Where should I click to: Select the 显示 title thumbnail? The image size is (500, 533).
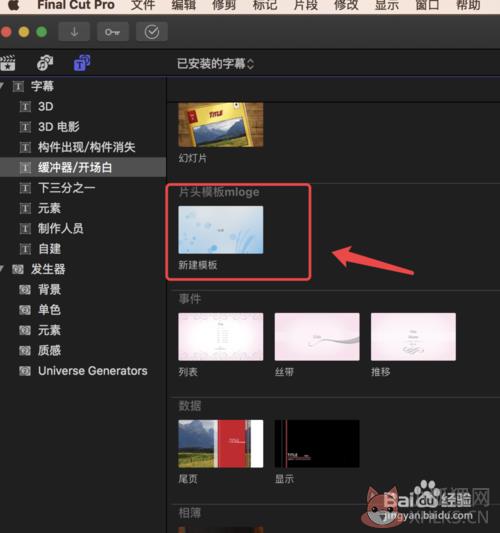point(317,444)
